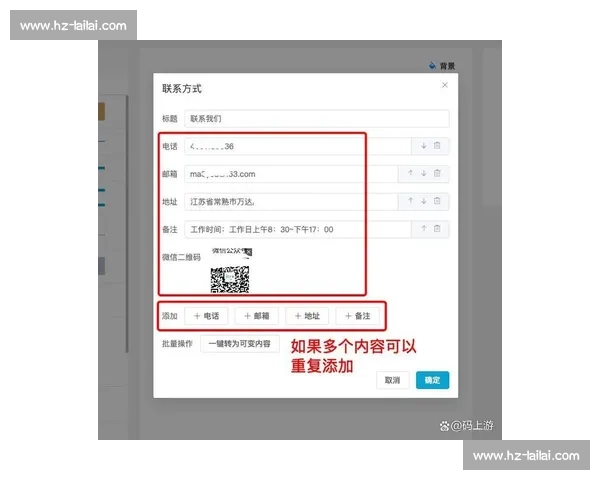Add a new 地址 entry
Viewport: 600px width, 480px height.
coord(307,316)
